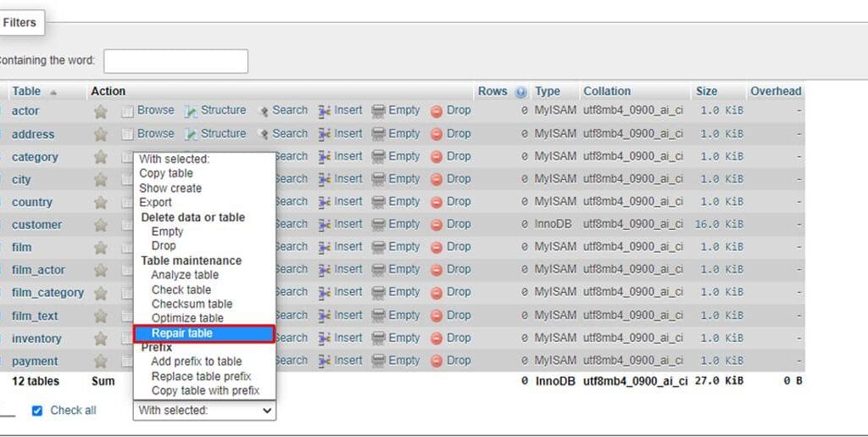
Task: Click the Browse icon for address table
Action: pos(128,134)
